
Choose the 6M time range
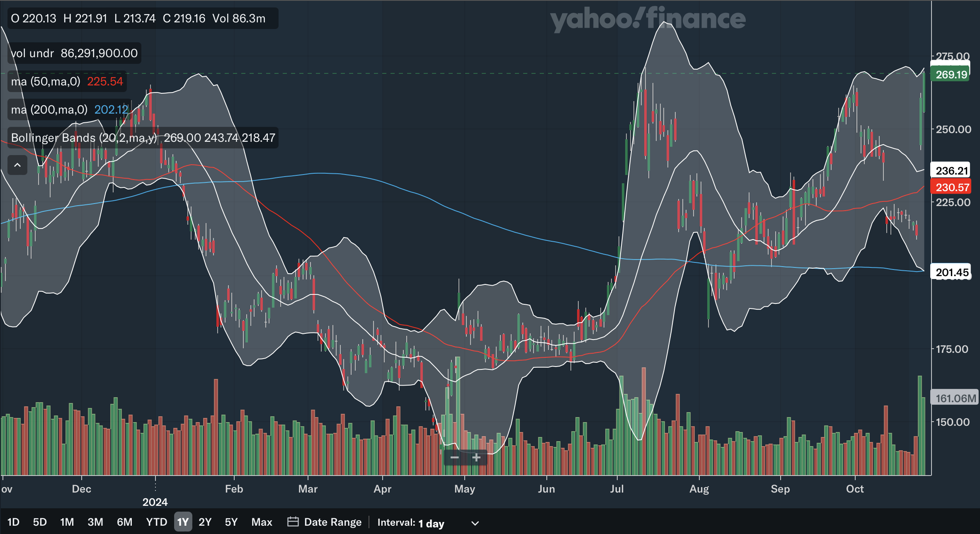(124, 522)
